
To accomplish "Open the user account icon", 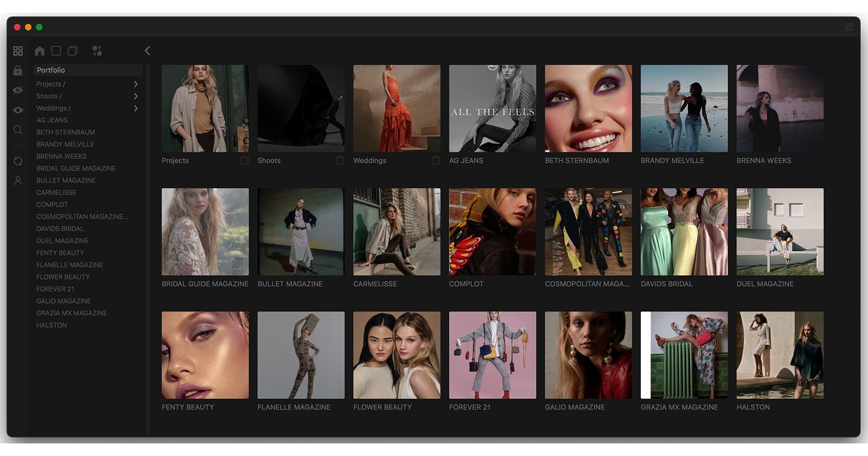I will click(18, 181).
